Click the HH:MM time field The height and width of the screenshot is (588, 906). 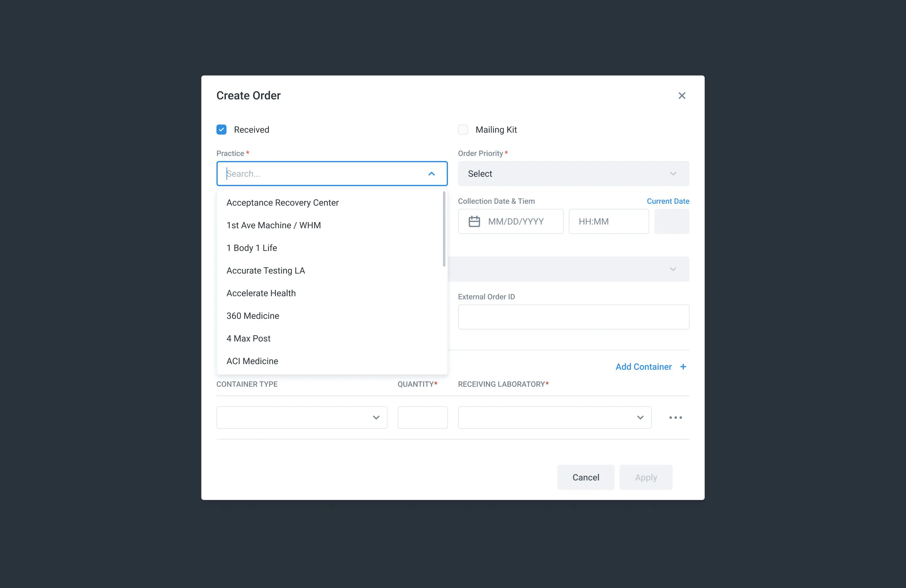[609, 221]
